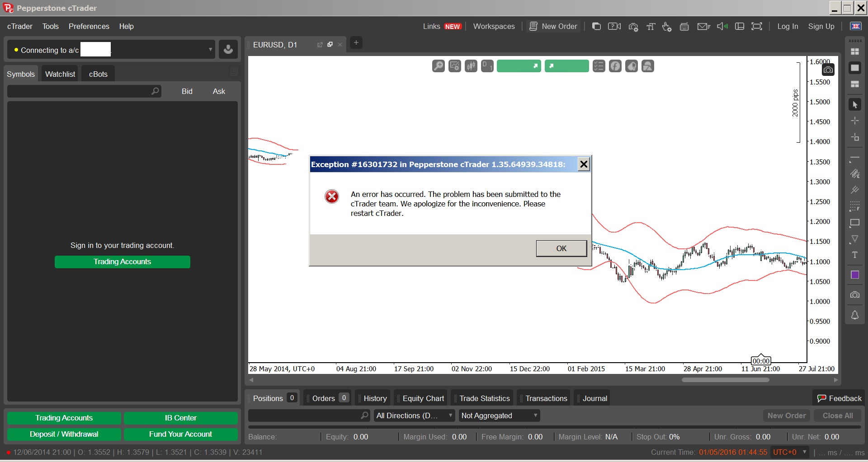Screen dimensions: 868x462
Task: Open the All Directions filter dropdown
Action: [x=414, y=415]
